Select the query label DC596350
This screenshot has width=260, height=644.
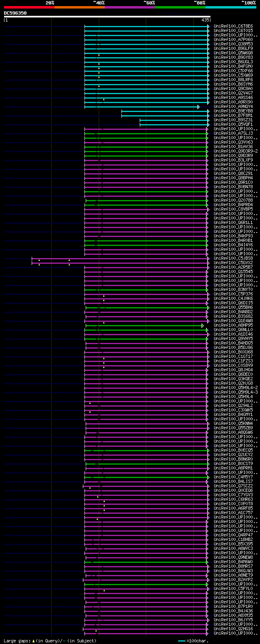pyautogui.click(x=15, y=13)
